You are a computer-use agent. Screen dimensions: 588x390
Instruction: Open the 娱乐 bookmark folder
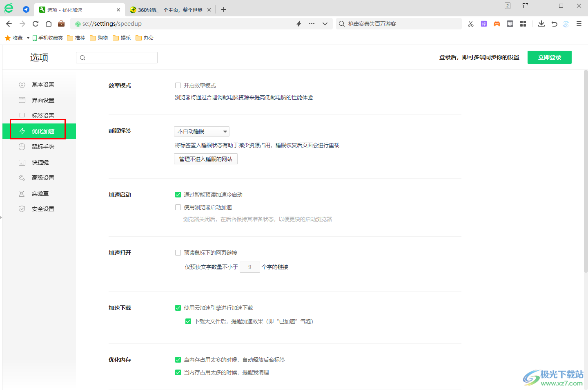(x=122, y=38)
